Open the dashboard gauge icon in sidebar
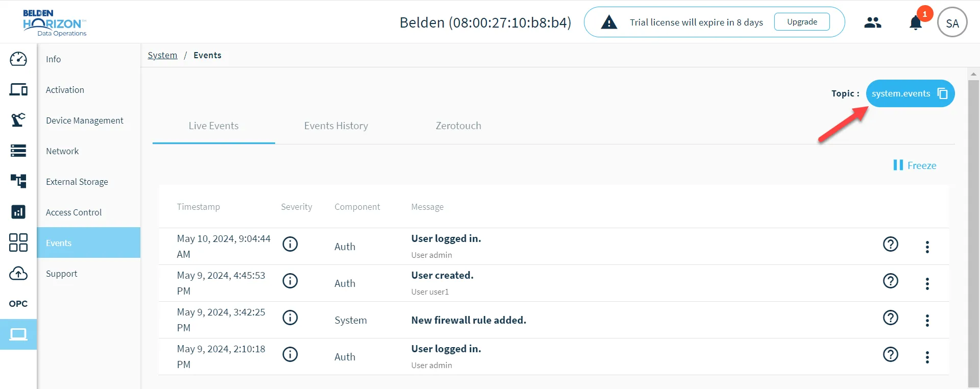Screen dimensions: 980x389 (x=18, y=59)
